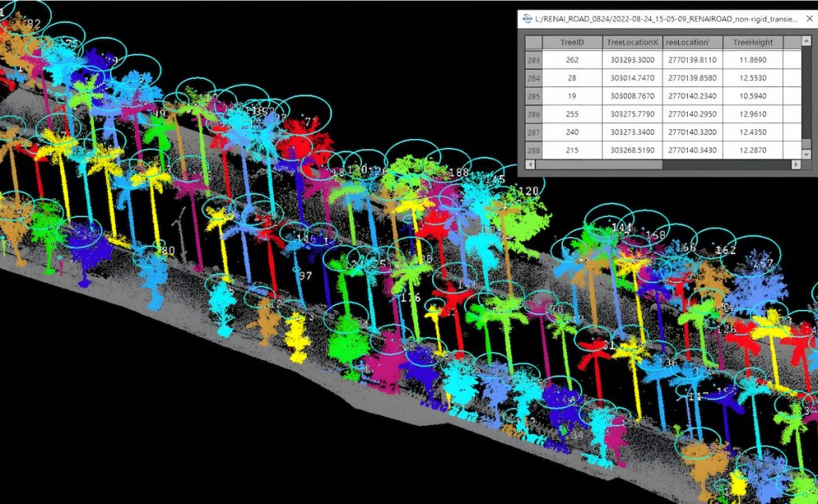Select row header 286
This screenshot has height=504, width=818.
[533, 114]
